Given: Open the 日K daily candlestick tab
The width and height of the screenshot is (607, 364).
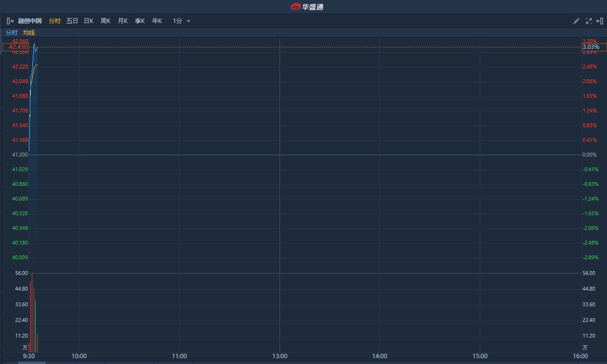Looking at the screenshot, I should coord(89,21).
